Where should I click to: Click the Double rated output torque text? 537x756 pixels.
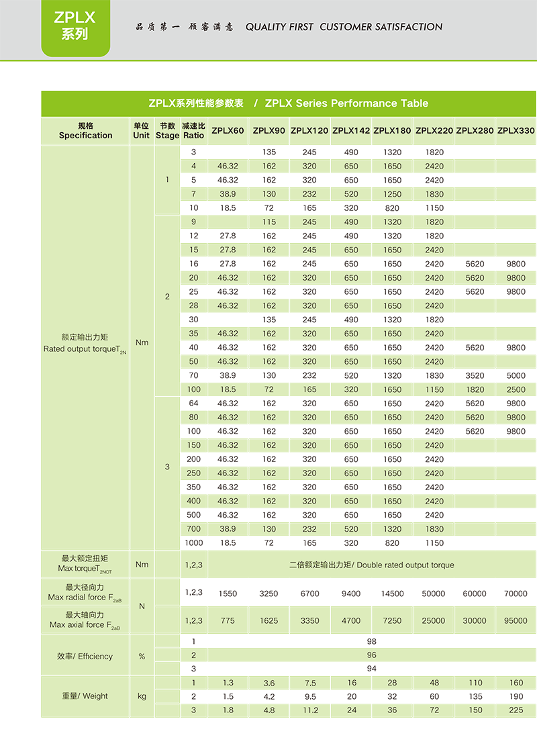pos(371,565)
